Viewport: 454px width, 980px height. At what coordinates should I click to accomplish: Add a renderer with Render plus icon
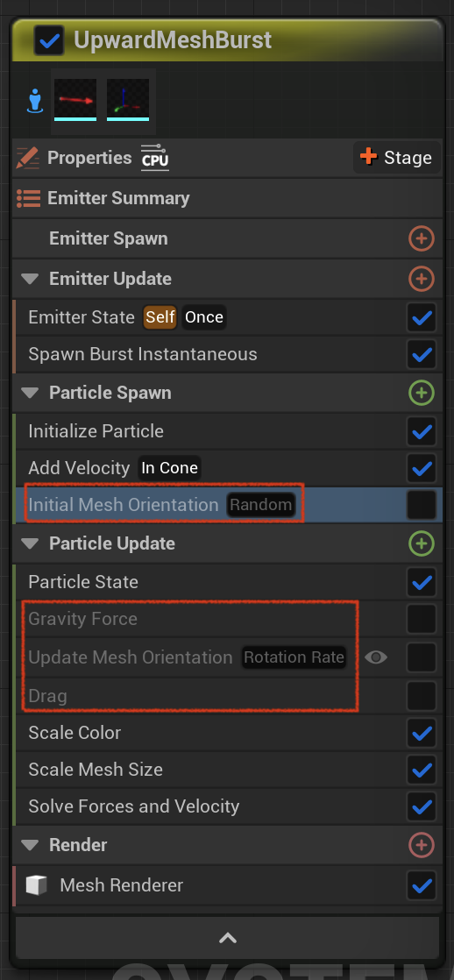pos(421,845)
